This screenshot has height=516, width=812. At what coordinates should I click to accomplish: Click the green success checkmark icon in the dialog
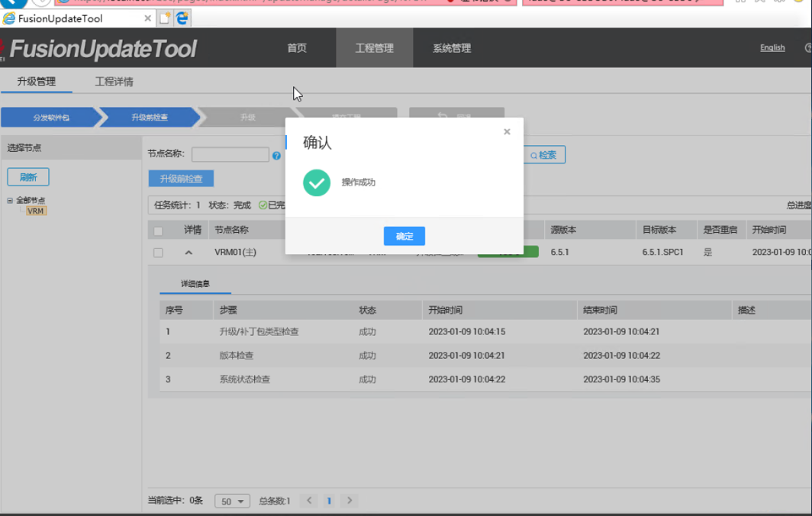(317, 182)
